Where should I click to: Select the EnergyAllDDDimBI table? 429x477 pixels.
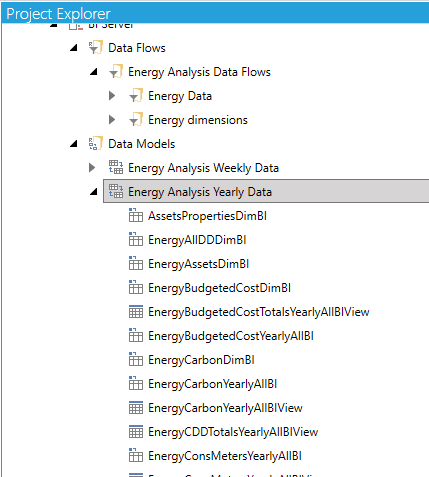pyautogui.click(x=197, y=240)
